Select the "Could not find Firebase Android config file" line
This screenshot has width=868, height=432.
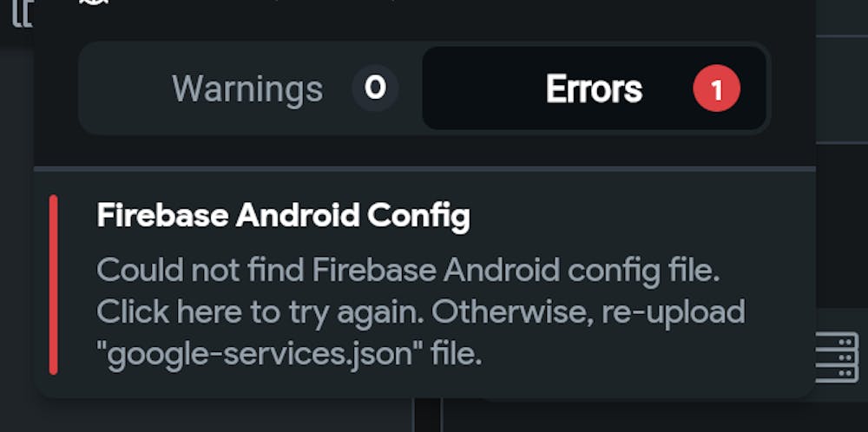coord(409,270)
